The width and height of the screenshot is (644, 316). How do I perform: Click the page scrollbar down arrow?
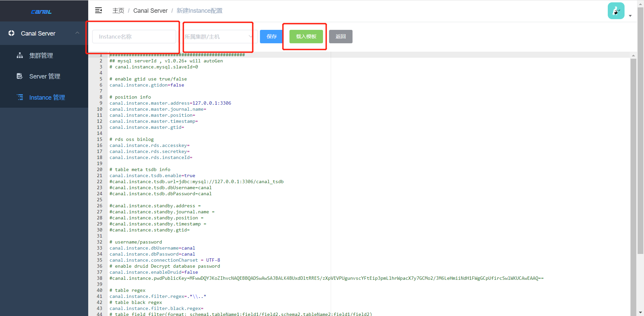click(640, 313)
